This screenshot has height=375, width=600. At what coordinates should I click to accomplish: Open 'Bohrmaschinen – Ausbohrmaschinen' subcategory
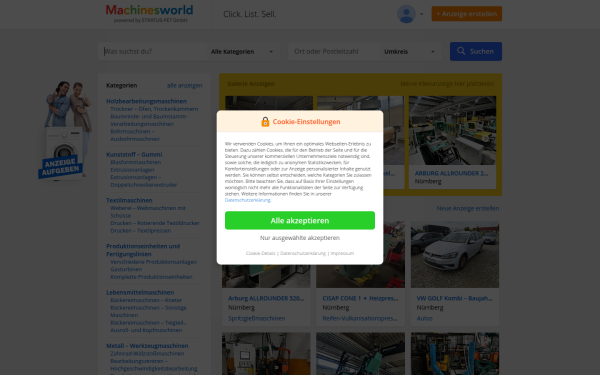[135, 135]
